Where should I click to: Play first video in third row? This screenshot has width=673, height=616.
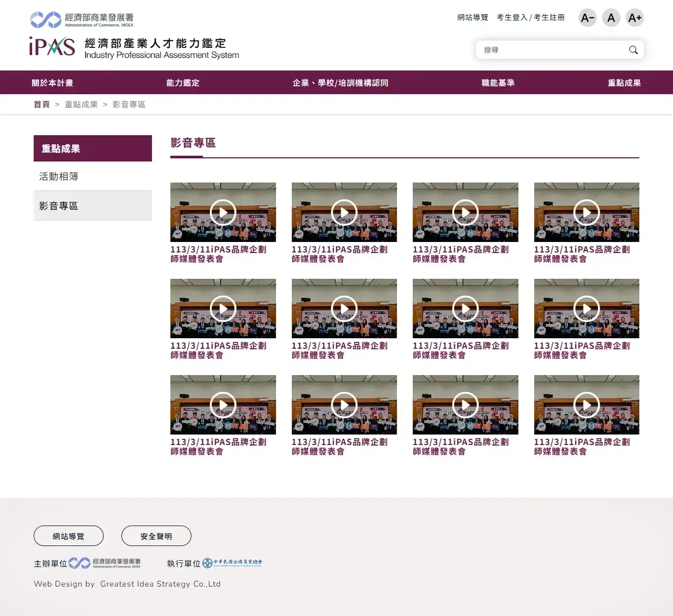pyautogui.click(x=223, y=405)
